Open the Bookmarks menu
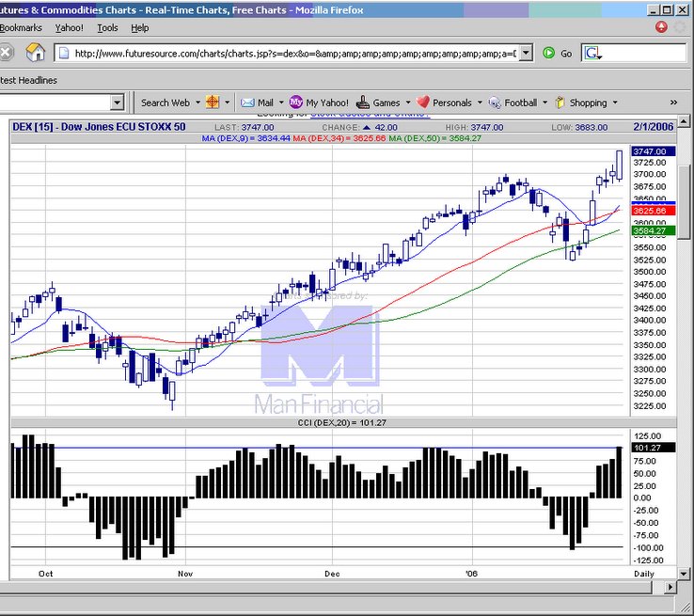 [21, 28]
